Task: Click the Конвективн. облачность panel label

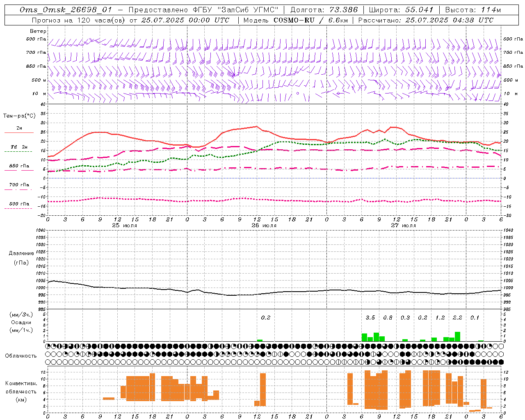Action: 21,388
